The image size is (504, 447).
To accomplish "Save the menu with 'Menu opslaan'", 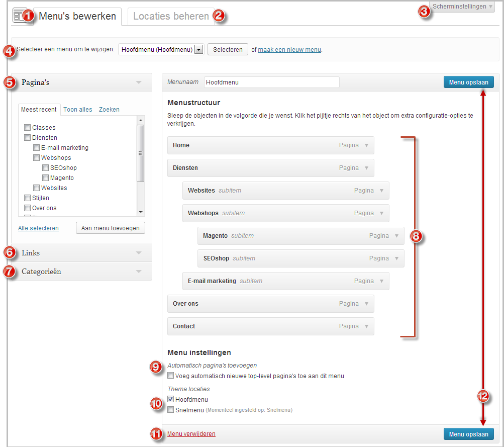I will click(468, 82).
